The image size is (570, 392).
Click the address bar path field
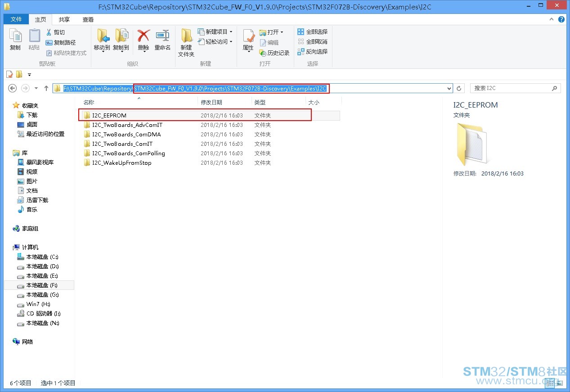252,88
